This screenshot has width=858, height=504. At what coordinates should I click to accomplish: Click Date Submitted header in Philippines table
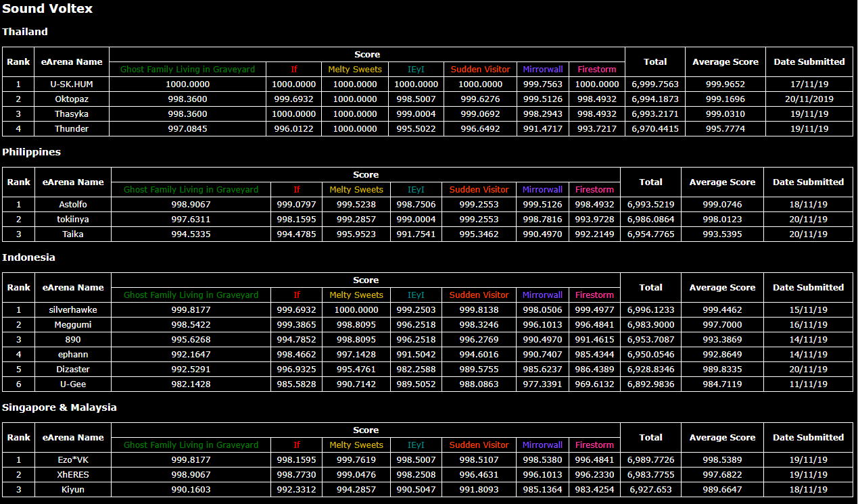click(808, 182)
